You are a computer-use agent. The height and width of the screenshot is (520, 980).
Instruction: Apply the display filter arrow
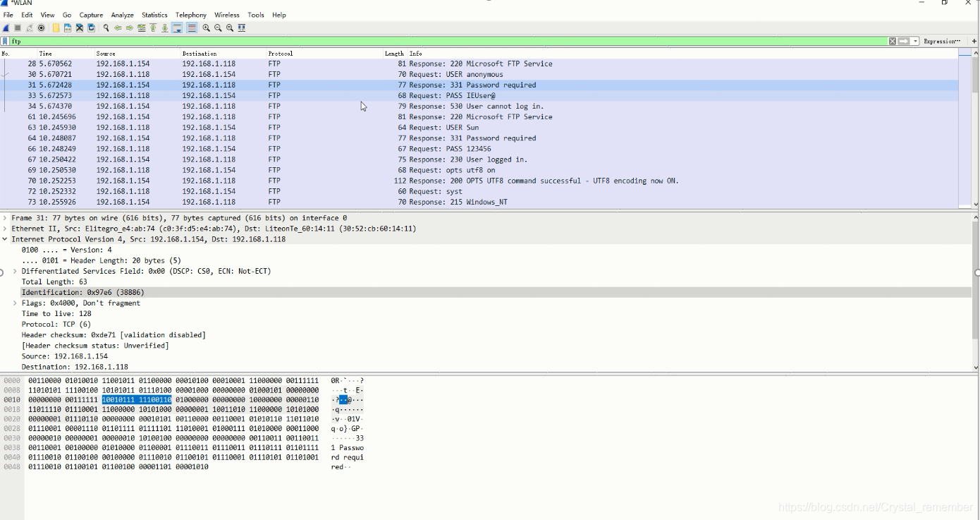[904, 42]
